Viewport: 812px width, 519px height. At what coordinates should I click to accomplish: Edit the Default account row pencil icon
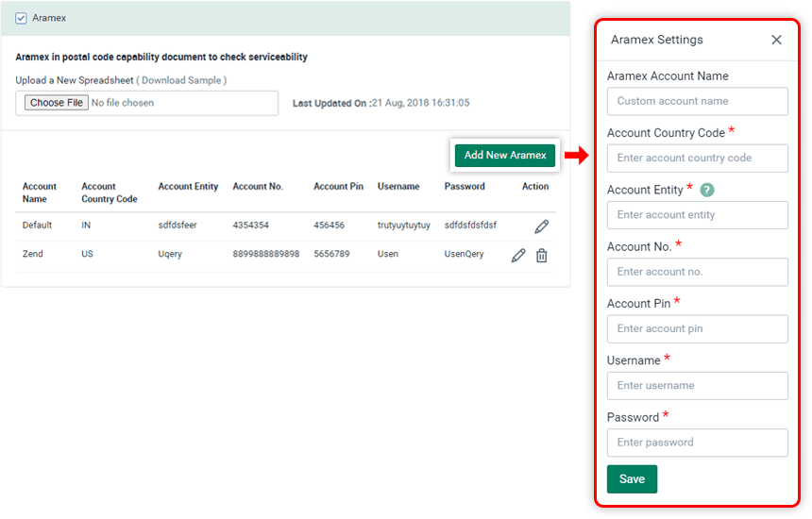click(x=542, y=226)
